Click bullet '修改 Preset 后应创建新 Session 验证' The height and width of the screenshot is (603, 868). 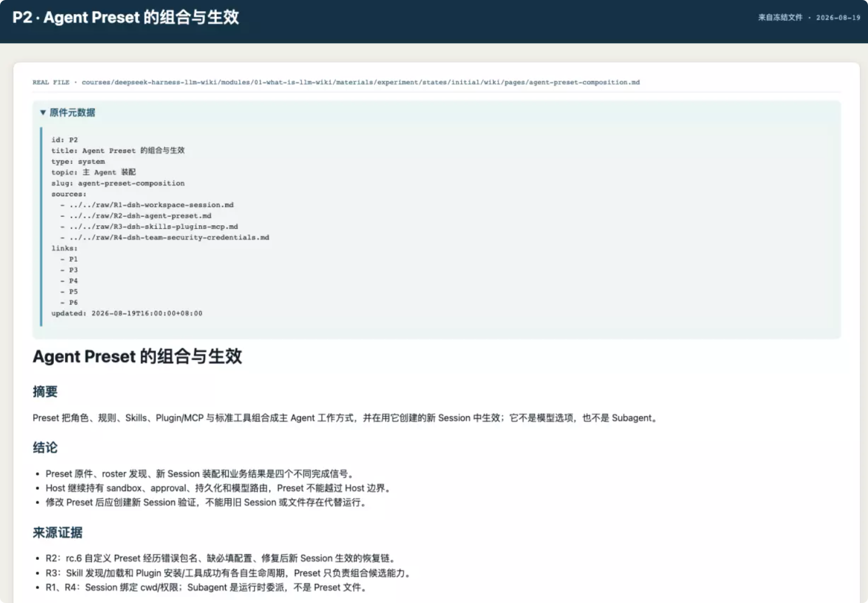pyautogui.click(x=207, y=503)
